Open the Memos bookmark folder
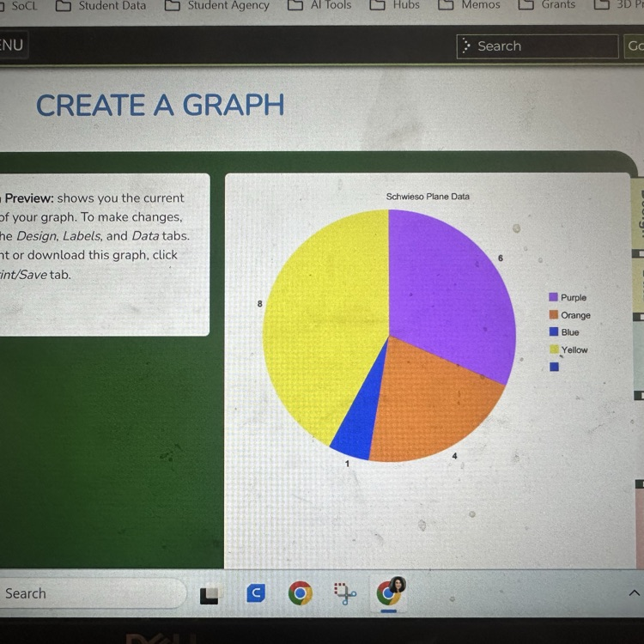 (x=470, y=6)
